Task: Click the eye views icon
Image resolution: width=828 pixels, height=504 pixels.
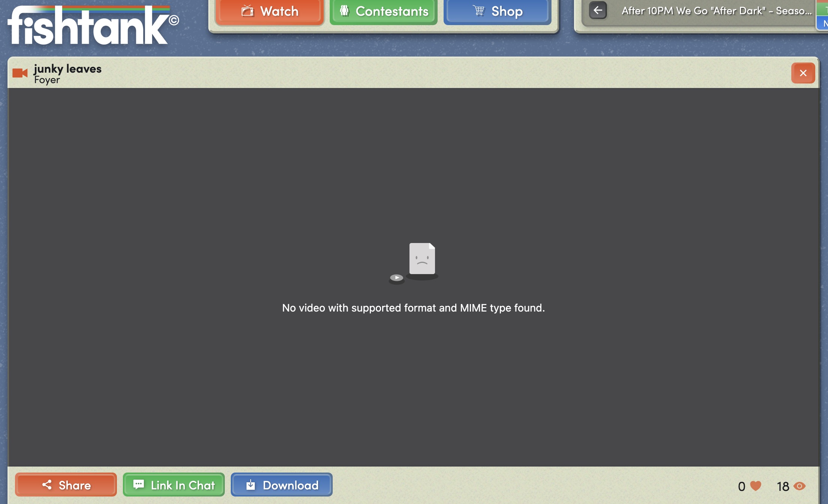Action: pos(799,486)
